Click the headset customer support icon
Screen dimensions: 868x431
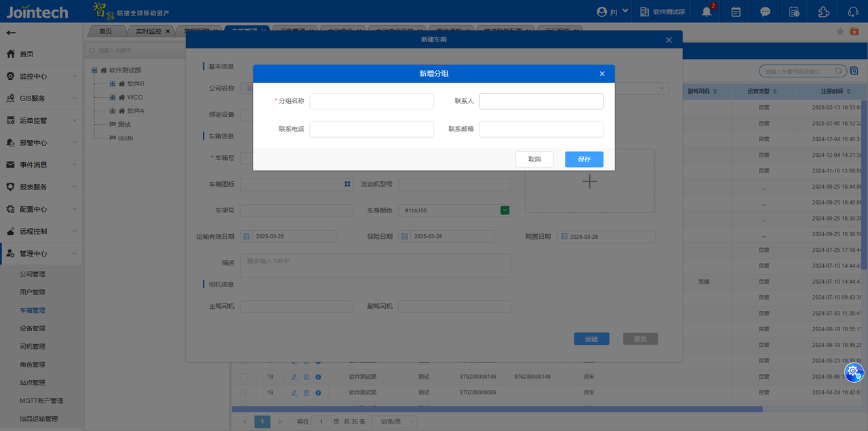point(853,12)
